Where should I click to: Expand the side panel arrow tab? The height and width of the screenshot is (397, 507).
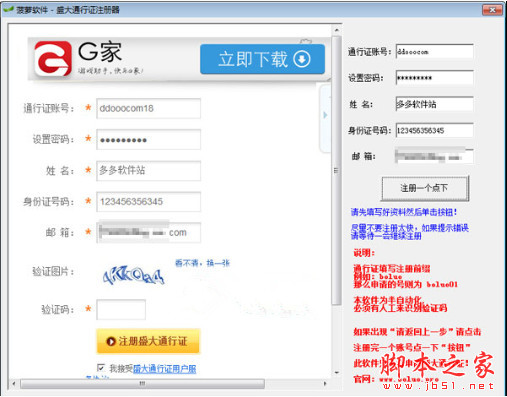pos(325,115)
